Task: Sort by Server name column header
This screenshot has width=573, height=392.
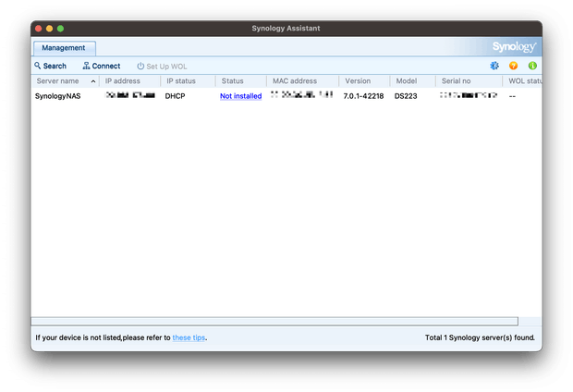Action: pos(65,81)
